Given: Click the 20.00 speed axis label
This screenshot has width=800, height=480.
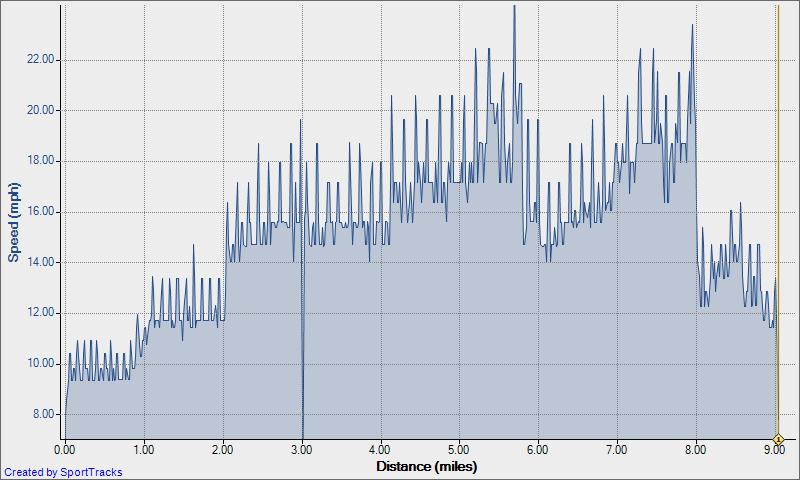Looking at the screenshot, I should point(40,110).
